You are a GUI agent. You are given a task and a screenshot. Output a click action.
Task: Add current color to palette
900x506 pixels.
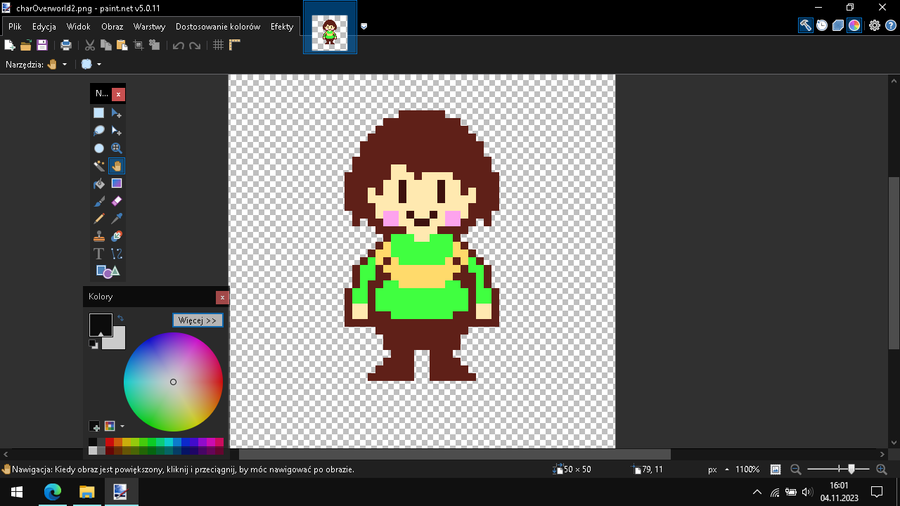pyautogui.click(x=94, y=426)
